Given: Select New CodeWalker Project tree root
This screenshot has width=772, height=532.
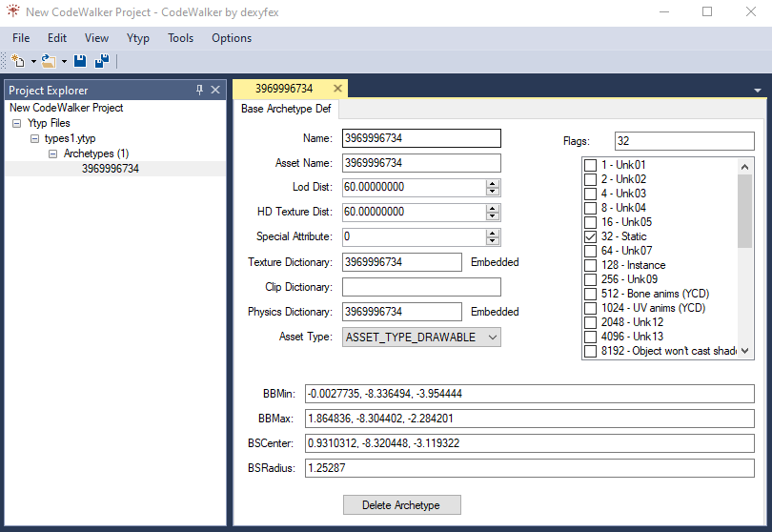Looking at the screenshot, I should 67,108.
